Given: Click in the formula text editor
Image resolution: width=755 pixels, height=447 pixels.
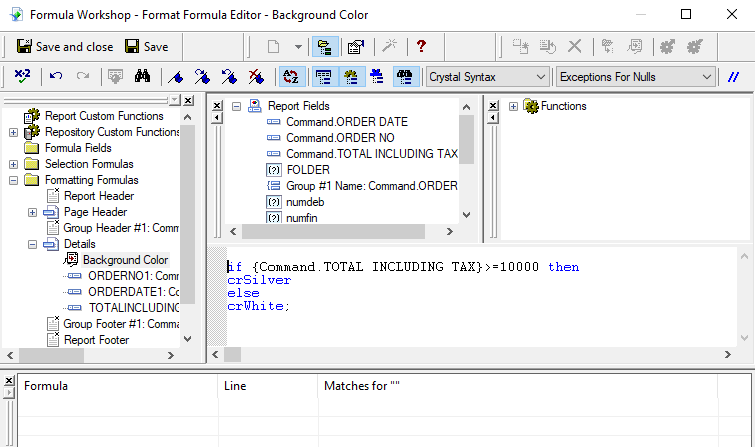Looking at the screenshot, I should pos(482,296).
